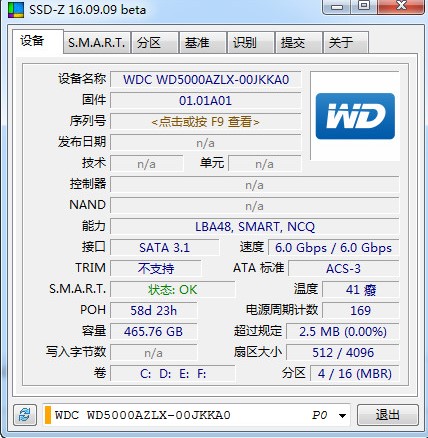
Task: Click the SATA 3.1 interface value
Action: pyautogui.click(x=165, y=248)
